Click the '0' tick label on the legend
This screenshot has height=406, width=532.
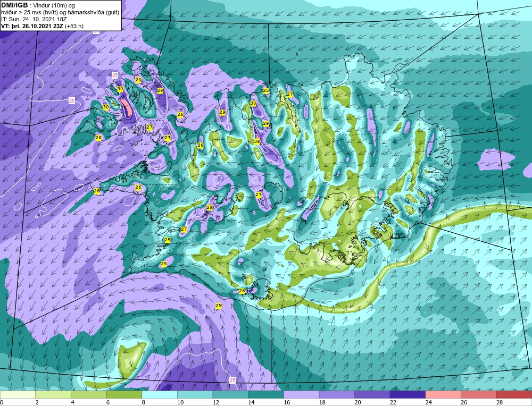[x=2, y=402]
